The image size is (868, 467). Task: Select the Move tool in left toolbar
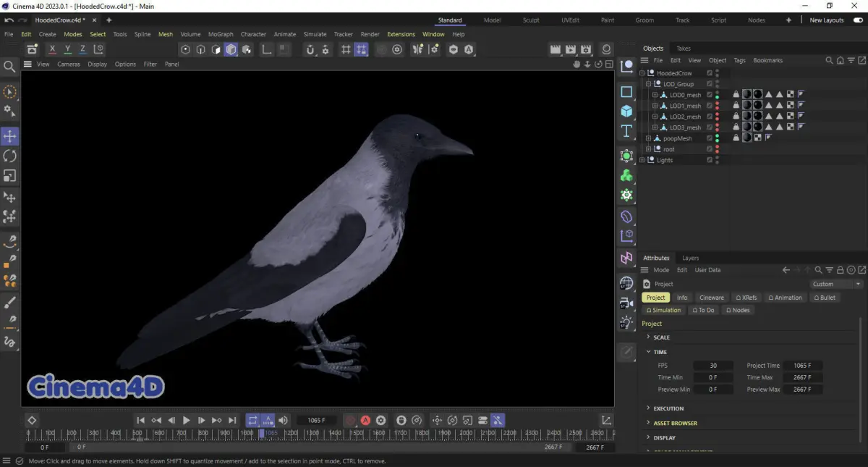point(10,136)
